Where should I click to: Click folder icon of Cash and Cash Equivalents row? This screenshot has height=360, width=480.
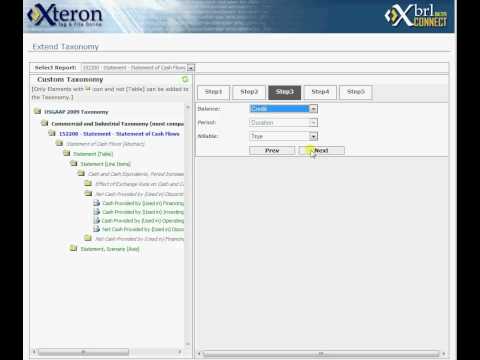(81, 173)
